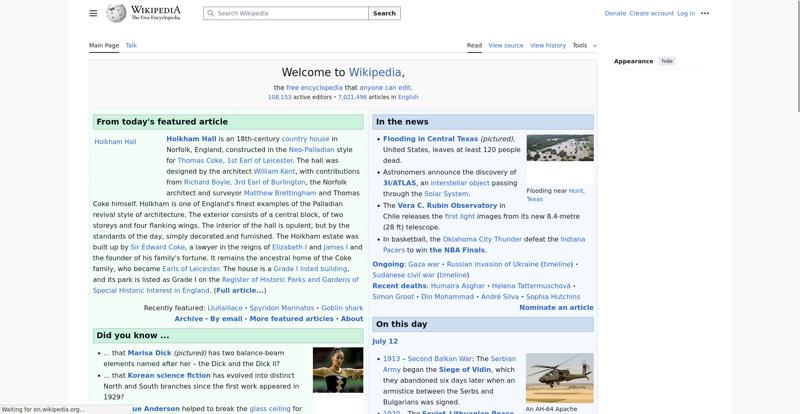
Task: Click the anyone can edit link
Action: pos(385,88)
